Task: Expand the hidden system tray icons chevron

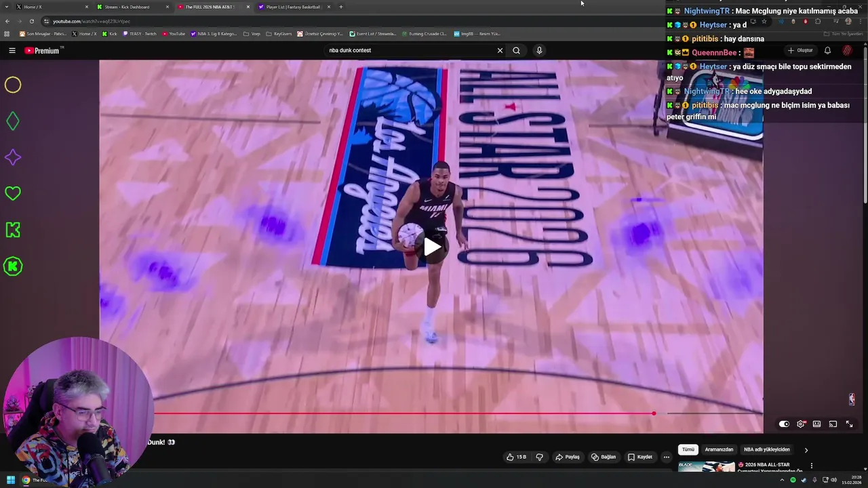Action: (x=782, y=480)
